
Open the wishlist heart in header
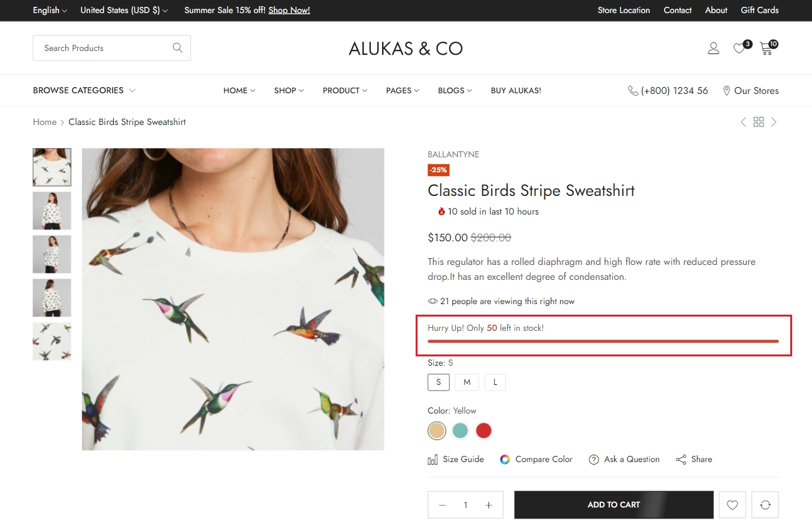click(x=739, y=49)
